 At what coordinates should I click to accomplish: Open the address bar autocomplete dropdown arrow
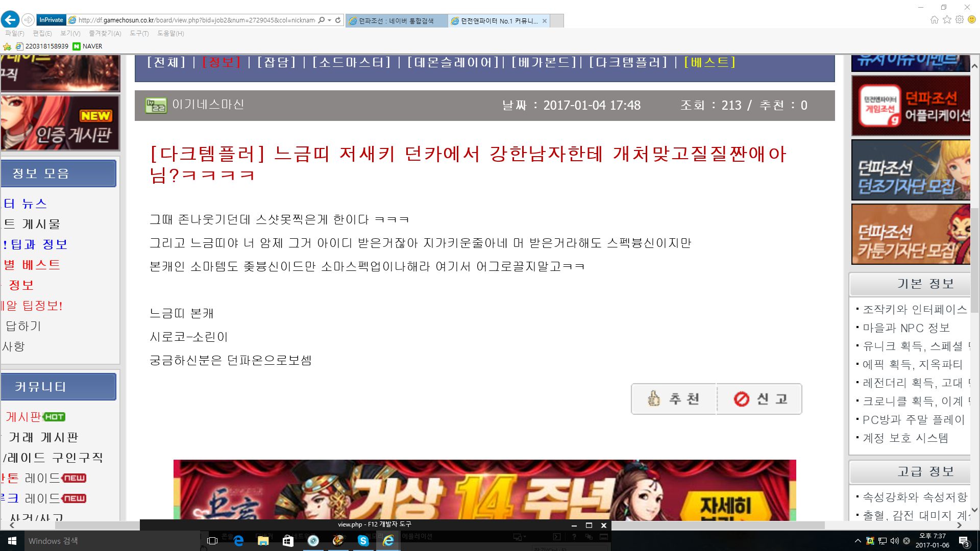click(x=330, y=20)
